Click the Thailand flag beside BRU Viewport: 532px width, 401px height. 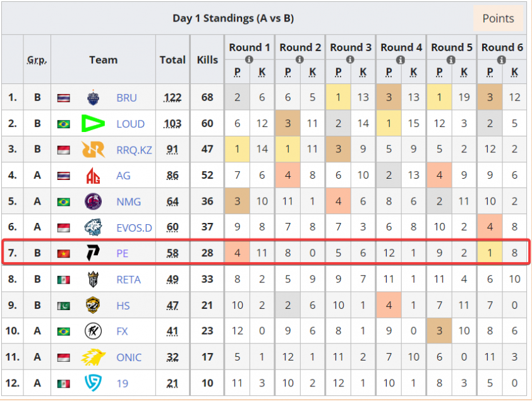(64, 98)
